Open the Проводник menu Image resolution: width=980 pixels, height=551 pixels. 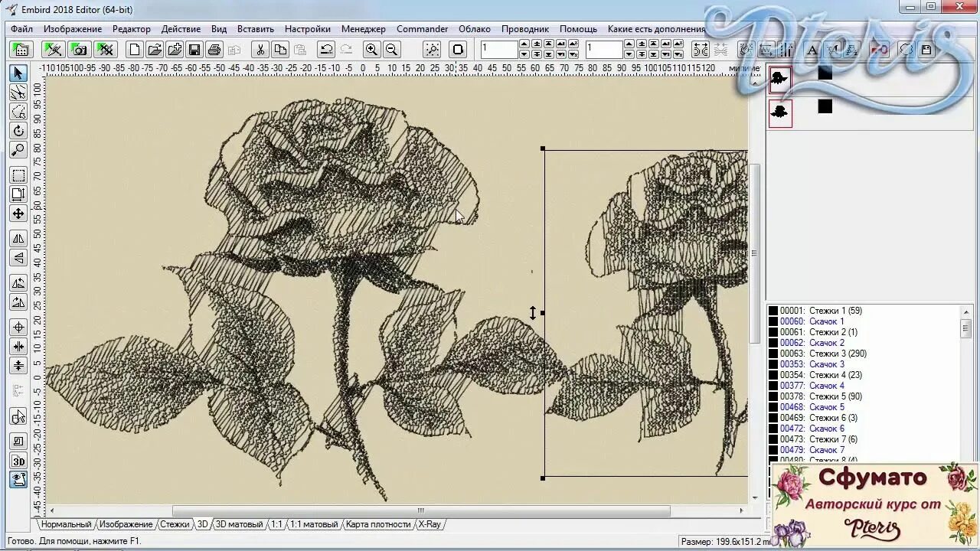pyautogui.click(x=525, y=29)
